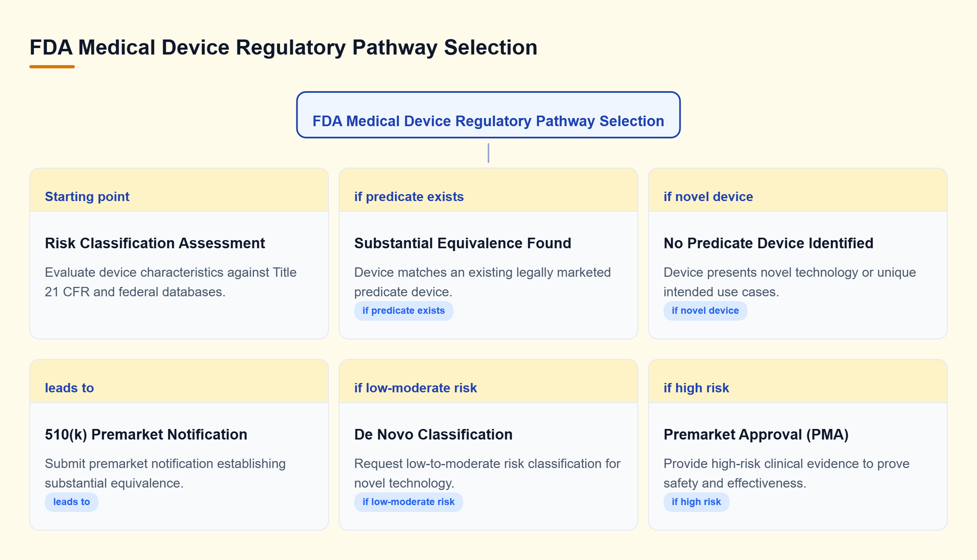This screenshot has width=977, height=560.
Task: Select the 'Premarket Approval (PMA)' title
Action: (x=756, y=434)
